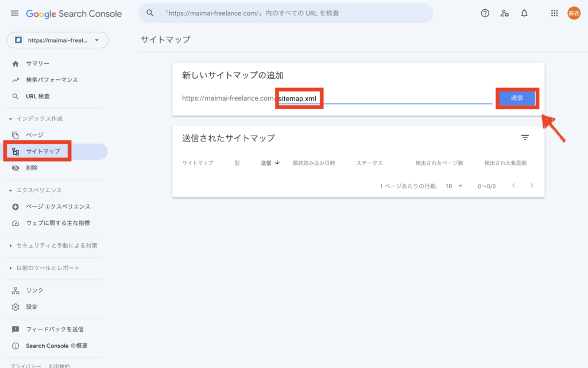This screenshot has height=368, width=588.
Task: Sort by 送信 column header
Action: (x=270, y=163)
